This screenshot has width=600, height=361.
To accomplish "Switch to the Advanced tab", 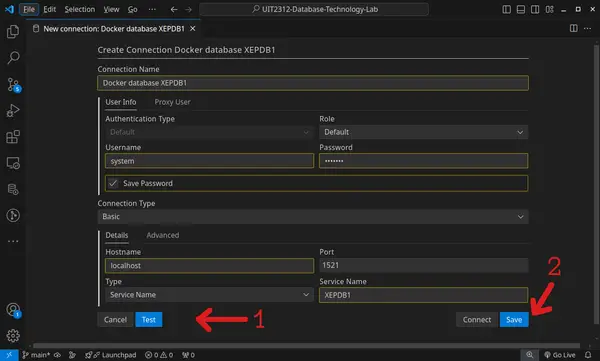I will point(163,235).
